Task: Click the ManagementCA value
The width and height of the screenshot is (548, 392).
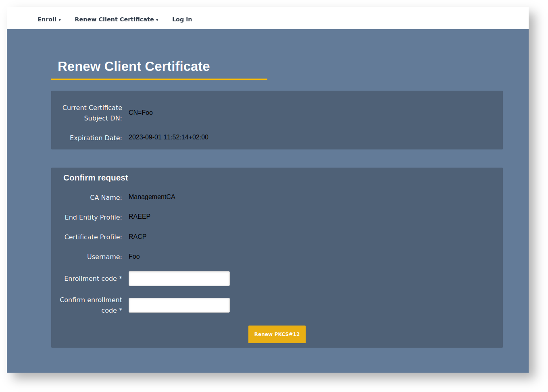Action: pyautogui.click(x=152, y=197)
